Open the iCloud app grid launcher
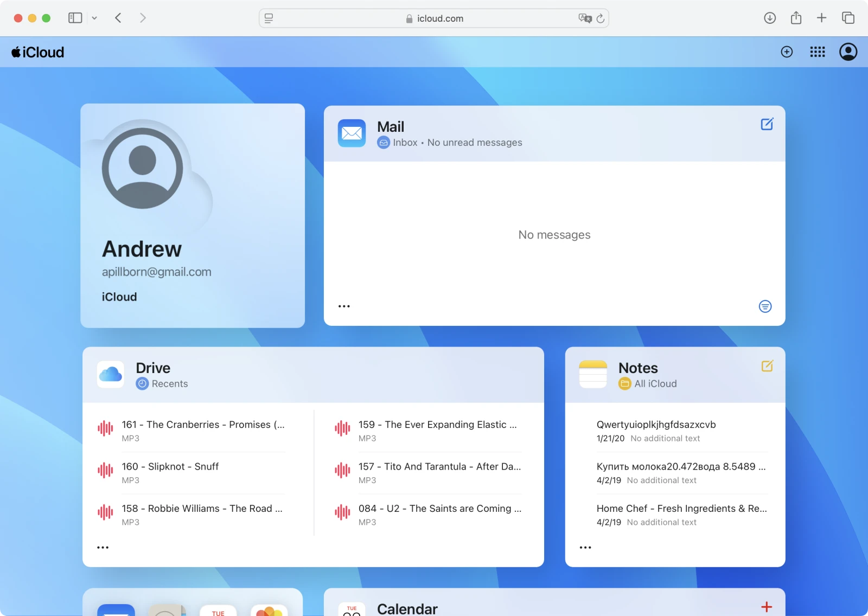The width and height of the screenshot is (868, 616). tap(818, 52)
